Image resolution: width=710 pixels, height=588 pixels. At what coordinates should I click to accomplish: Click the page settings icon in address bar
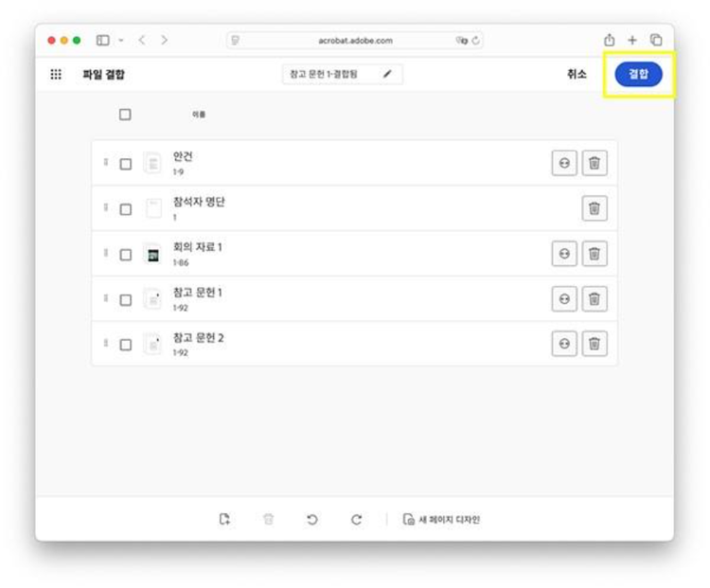(235, 41)
